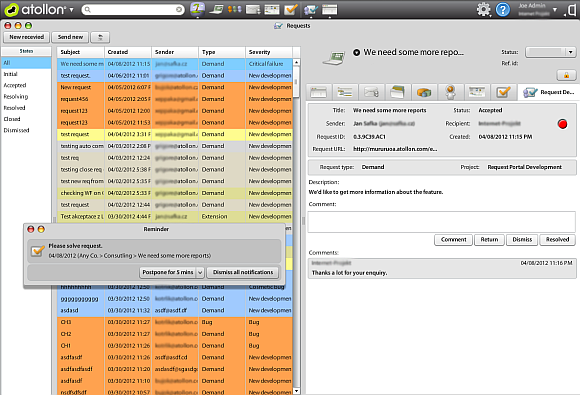Viewport: 580px width, 395px height.
Task: Click the Resolved button
Action: pos(557,240)
